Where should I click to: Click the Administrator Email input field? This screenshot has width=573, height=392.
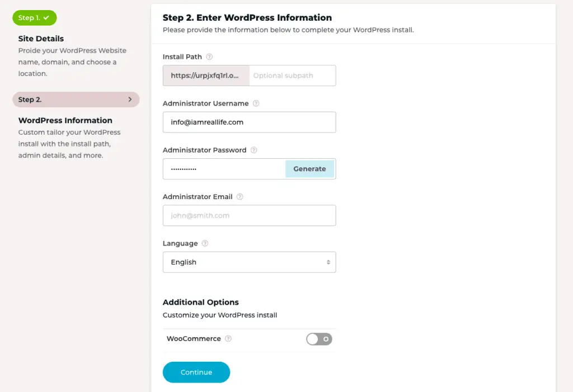pyautogui.click(x=249, y=215)
